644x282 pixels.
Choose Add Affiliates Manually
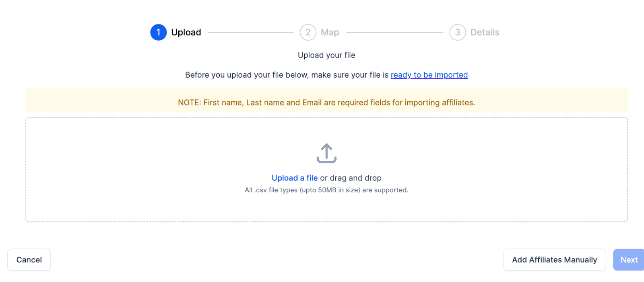click(554, 260)
